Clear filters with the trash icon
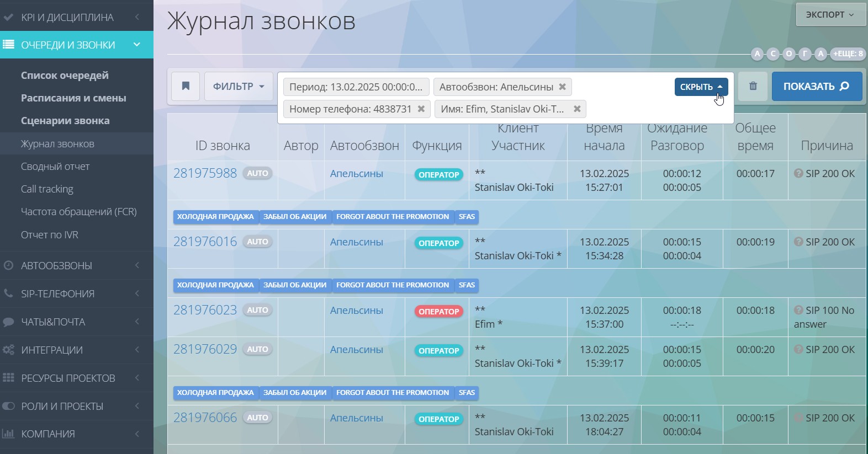 pos(753,86)
